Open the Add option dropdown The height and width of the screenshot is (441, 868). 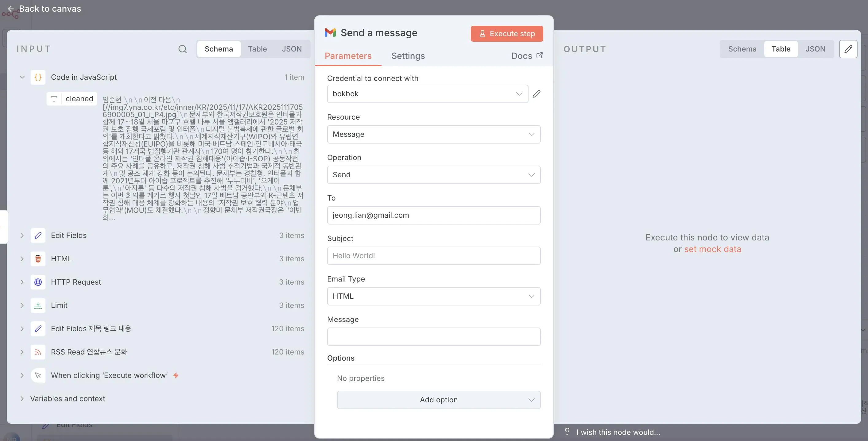coord(438,400)
